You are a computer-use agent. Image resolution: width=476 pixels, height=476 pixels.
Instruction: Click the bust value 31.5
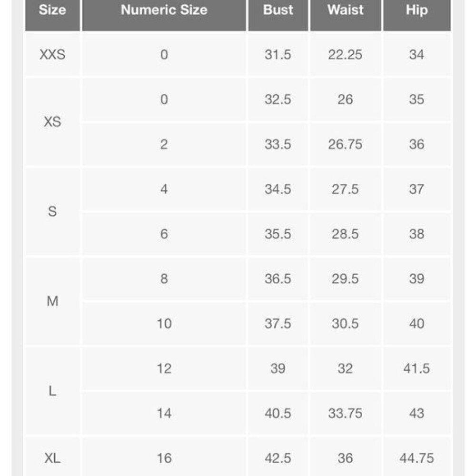[x=278, y=55]
